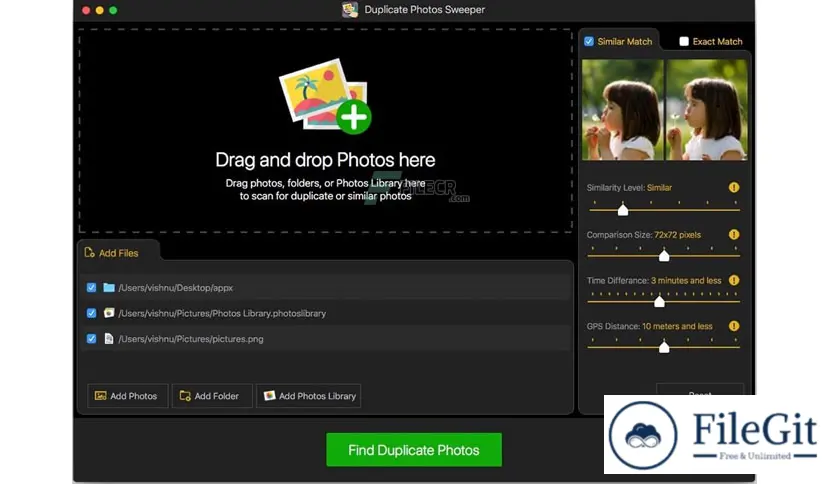This screenshot has height=484, width=836.
Task: Click the Similarity Level slider handle
Action: click(622, 209)
